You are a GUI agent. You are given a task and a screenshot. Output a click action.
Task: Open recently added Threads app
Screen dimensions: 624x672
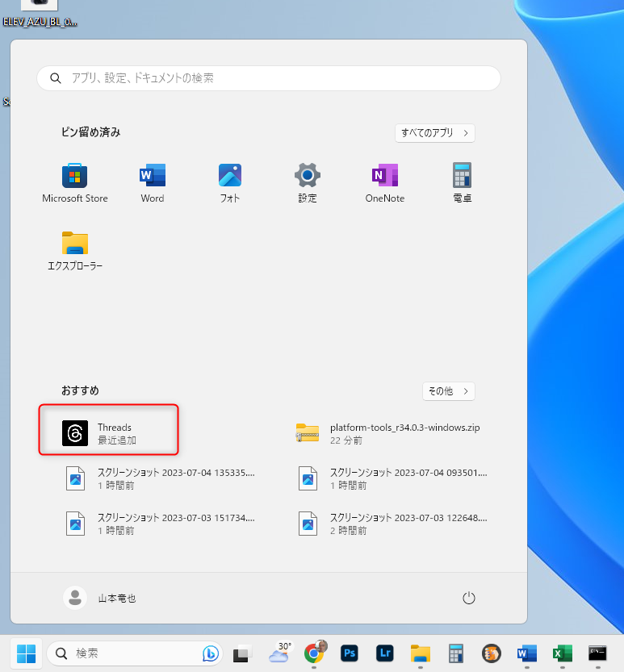[108, 433]
